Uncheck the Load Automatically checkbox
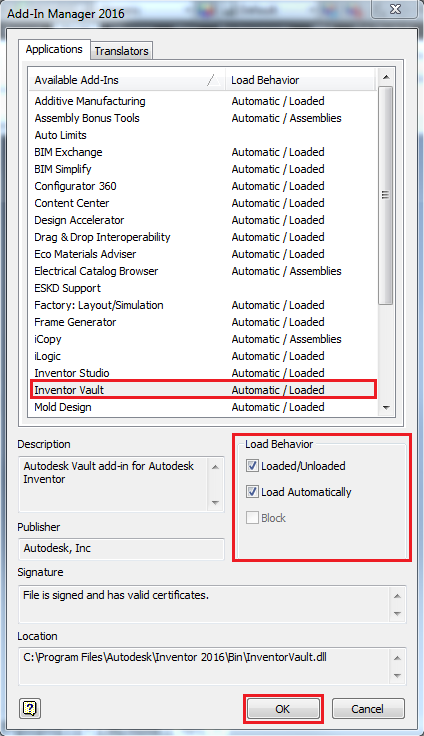This screenshot has height=736, width=424. [x=253, y=491]
